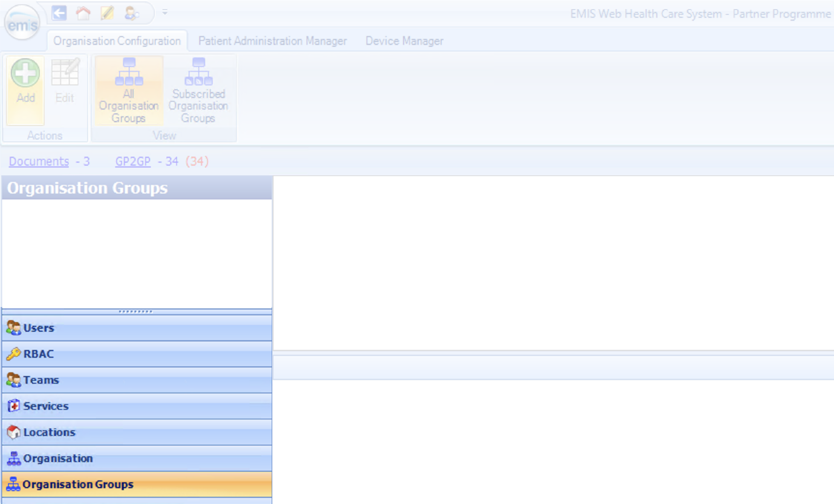Click the Teams people icon
Image resolution: width=834 pixels, height=504 pixels.
pyautogui.click(x=13, y=380)
